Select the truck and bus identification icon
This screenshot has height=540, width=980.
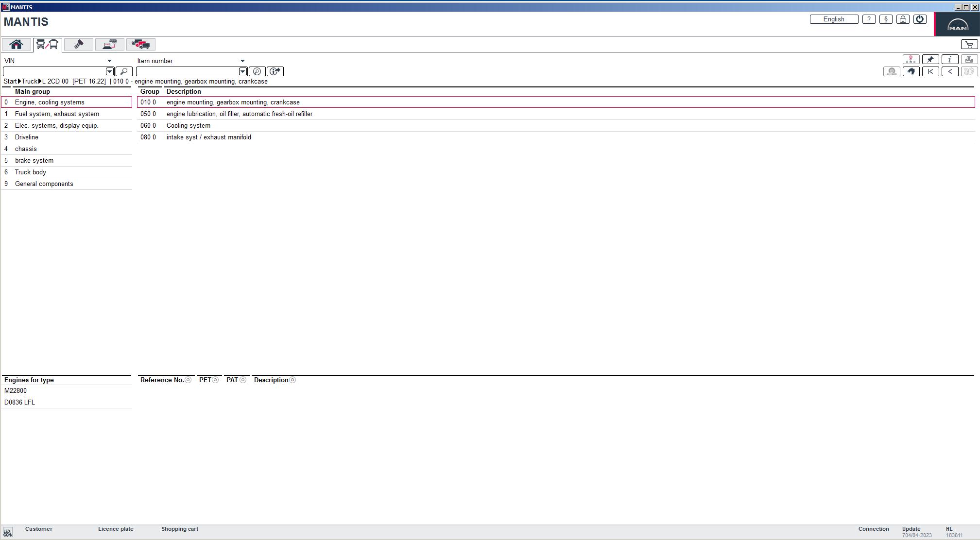coord(48,44)
